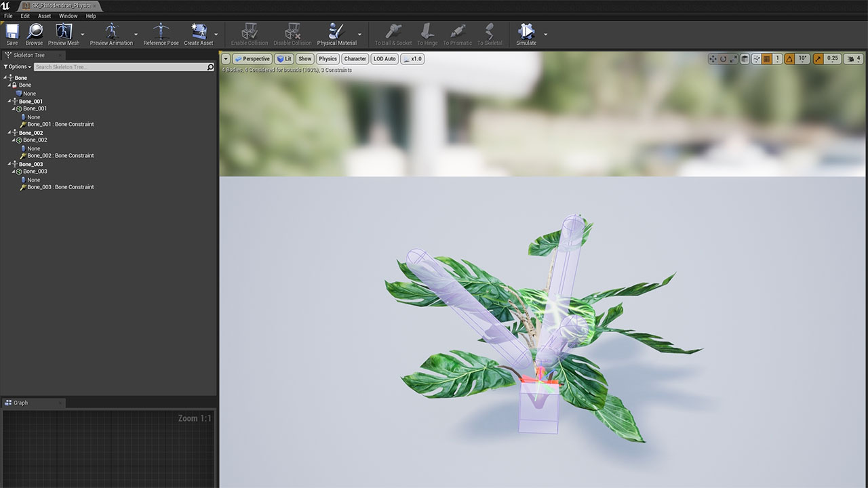Click the coordinate system cube icon
868x488 pixels.
pos(745,59)
